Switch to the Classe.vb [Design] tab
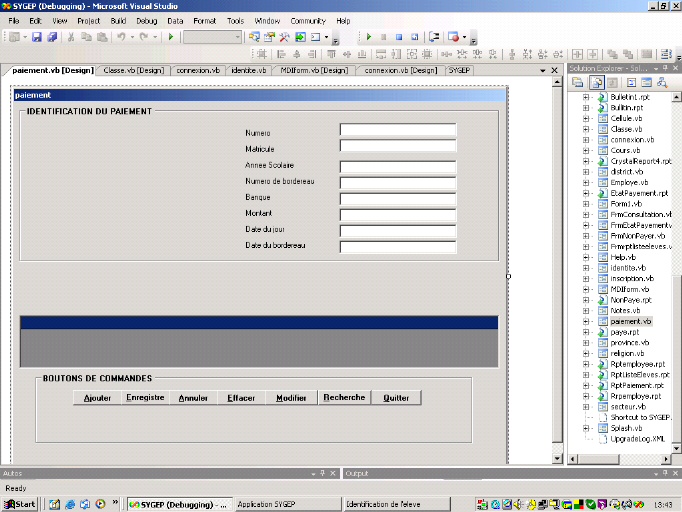682x512 pixels. click(x=133, y=71)
